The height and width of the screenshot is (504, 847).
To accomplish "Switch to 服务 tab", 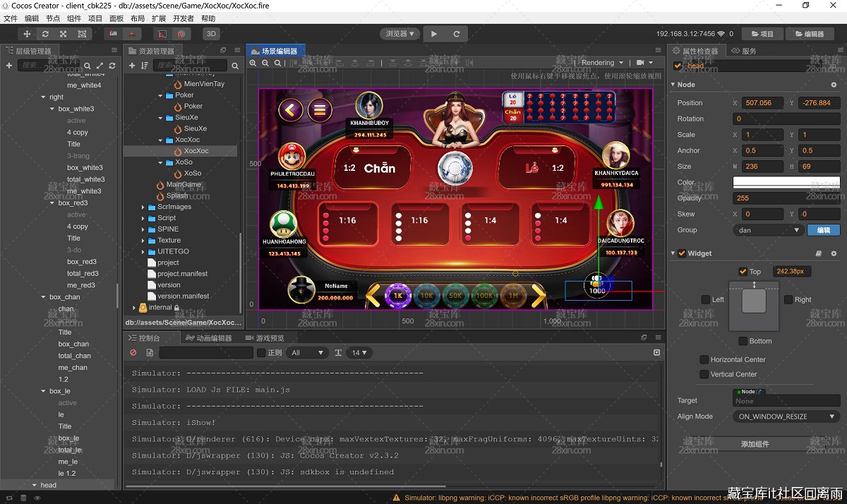I will [744, 51].
